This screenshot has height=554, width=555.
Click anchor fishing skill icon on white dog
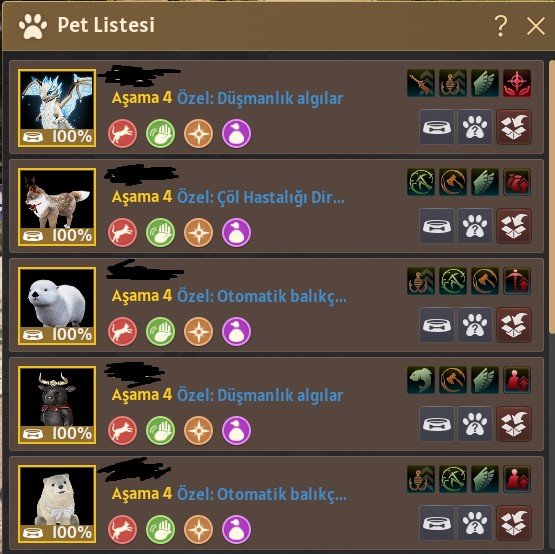[421, 479]
